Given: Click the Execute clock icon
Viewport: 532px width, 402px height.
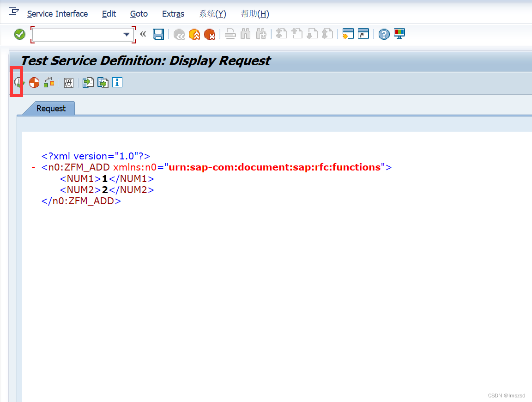Looking at the screenshot, I should click(x=19, y=83).
